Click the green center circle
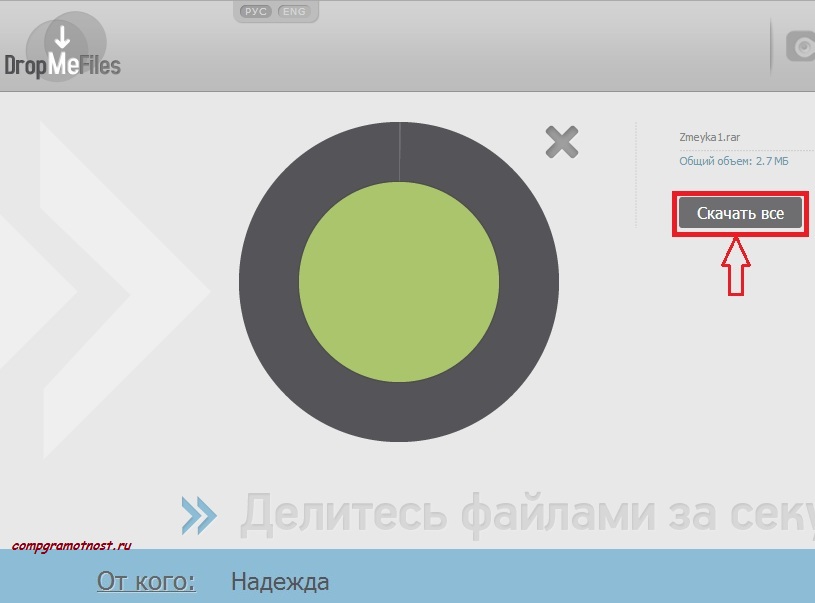Viewport: 815px width, 603px height. pos(399,282)
